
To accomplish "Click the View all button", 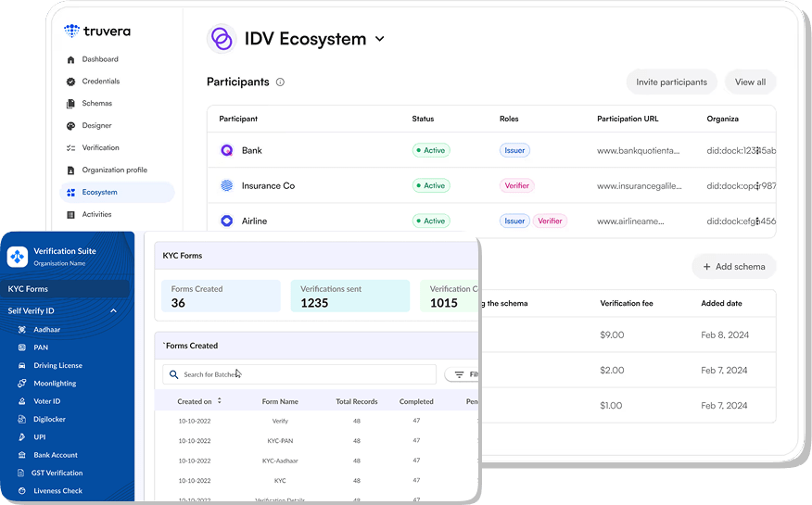I will (750, 82).
